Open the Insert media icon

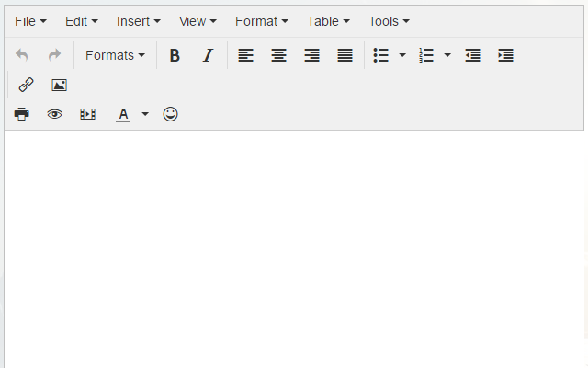pos(87,114)
